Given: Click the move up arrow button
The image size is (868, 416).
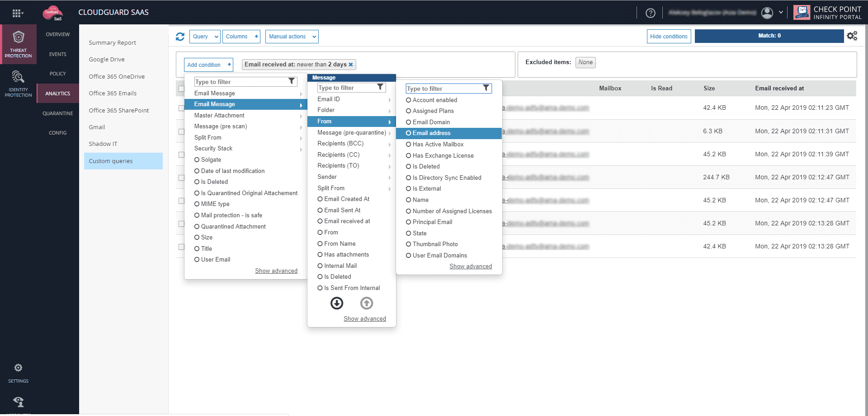Looking at the screenshot, I should click(x=367, y=303).
